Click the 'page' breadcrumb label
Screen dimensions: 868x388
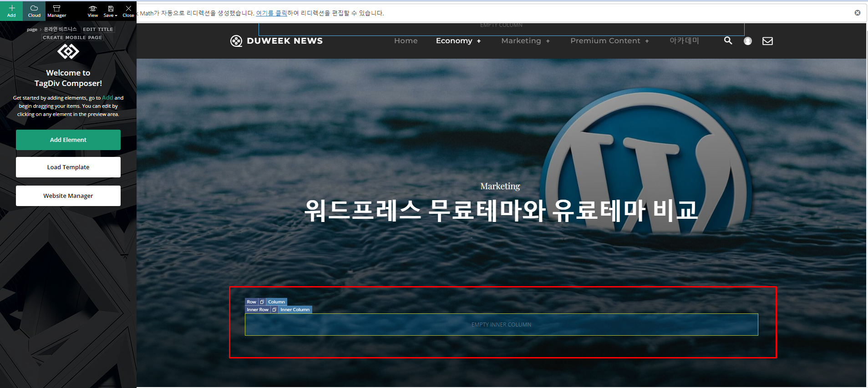[x=32, y=30]
